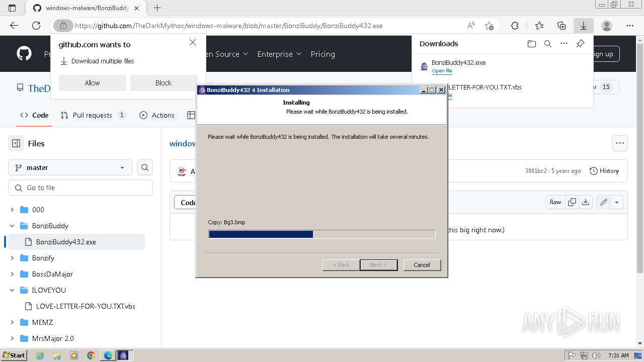Image resolution: width=644 pixels, height=362 pixels.
Task: Open the Favorites list icon
Action: [539, 26]
